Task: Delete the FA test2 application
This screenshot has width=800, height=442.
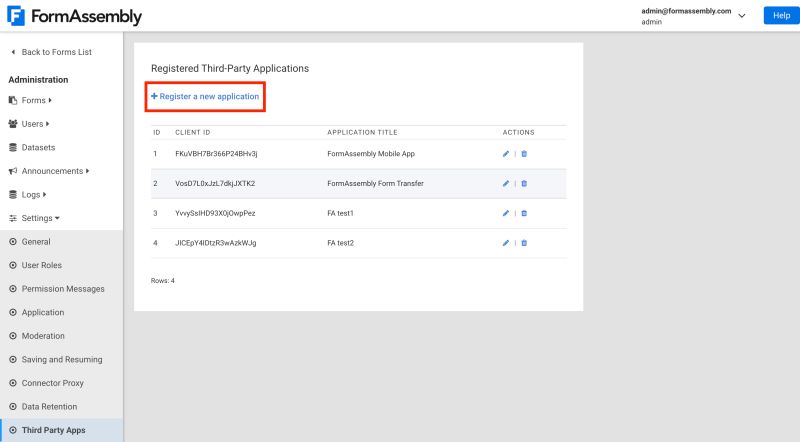Action: pyautogui.click(x=524, y=243)
